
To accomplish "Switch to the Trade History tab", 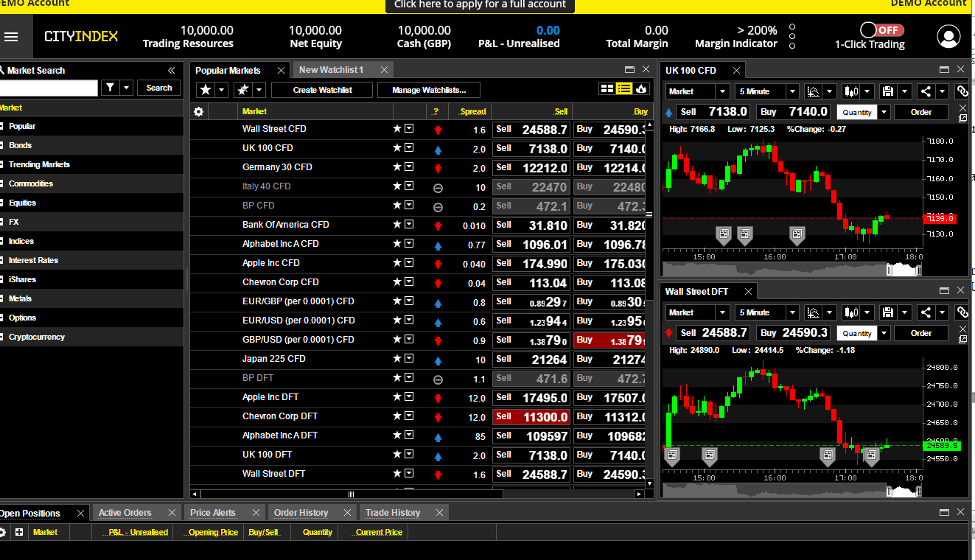I will pyautogui.click(x=393, y=513).
